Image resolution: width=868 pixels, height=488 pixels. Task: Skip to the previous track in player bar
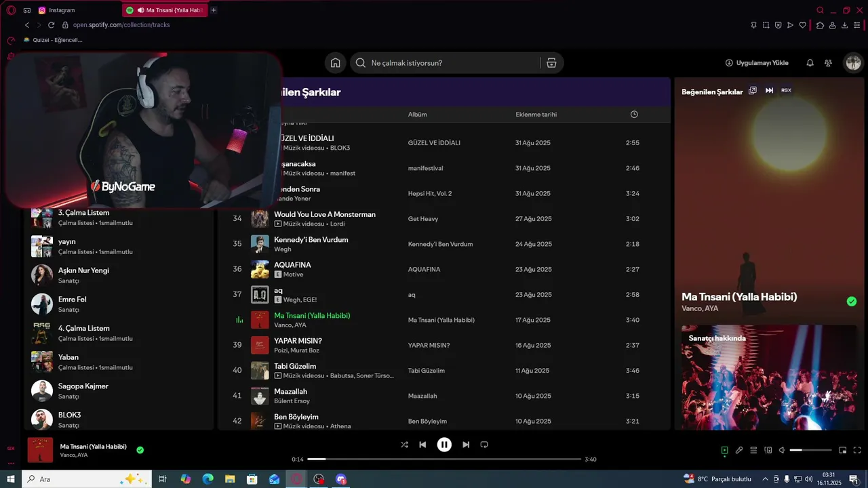point(422,445)
